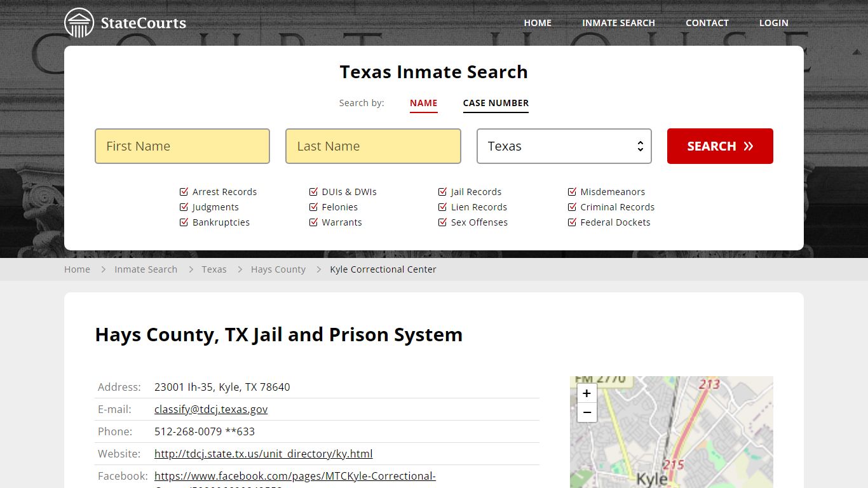Zoom out on the map
The height and width of the screenshot is (488, 868).
click(x=587, y=412)
